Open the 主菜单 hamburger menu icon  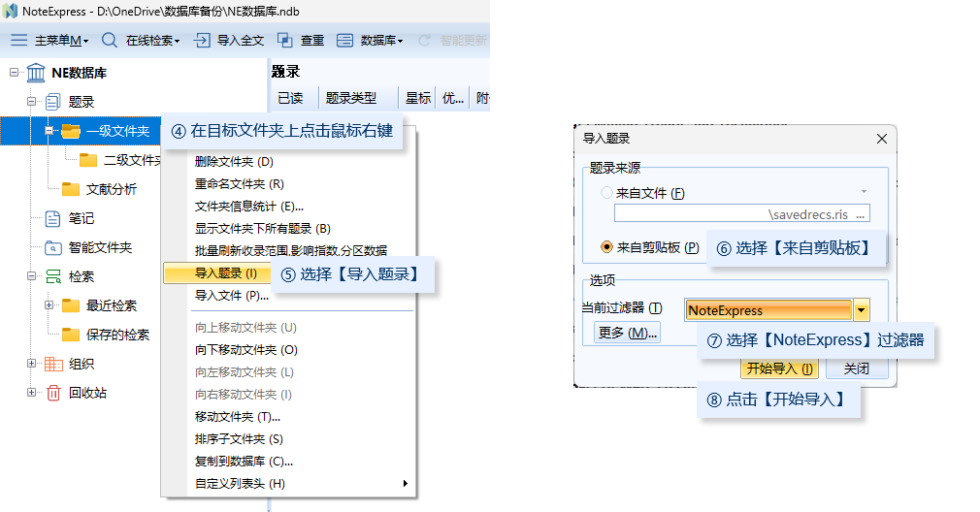(18, 40)
